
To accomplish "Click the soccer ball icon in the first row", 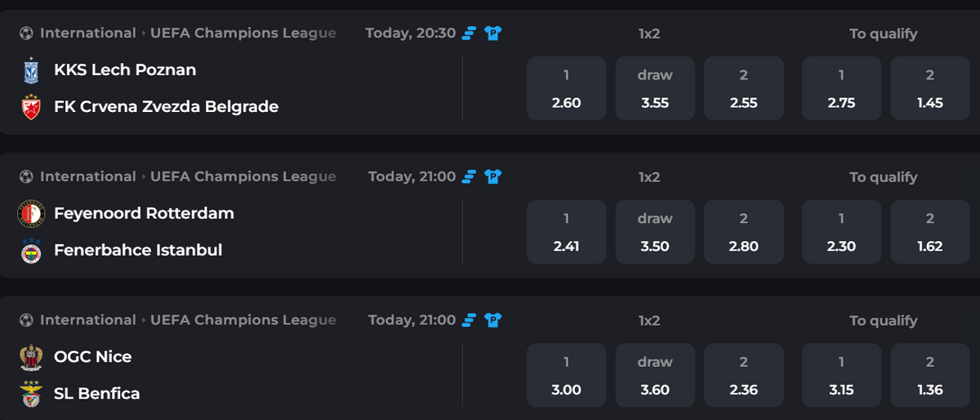I will [26, 34].
